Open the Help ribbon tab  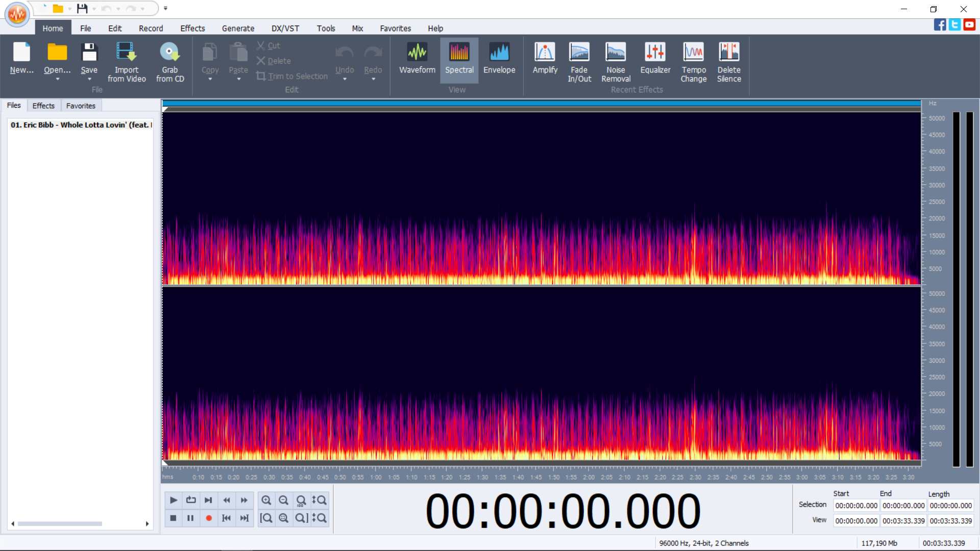[435, 29]
